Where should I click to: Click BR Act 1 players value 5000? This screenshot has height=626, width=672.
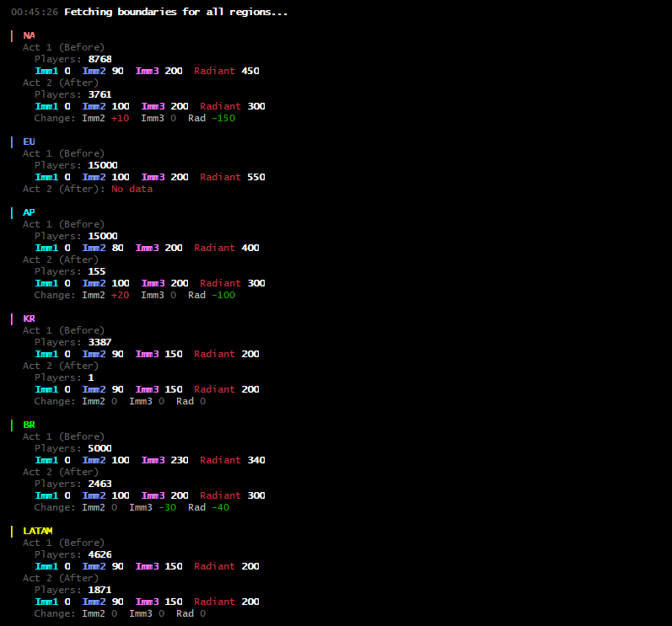[x=99, y=448]
